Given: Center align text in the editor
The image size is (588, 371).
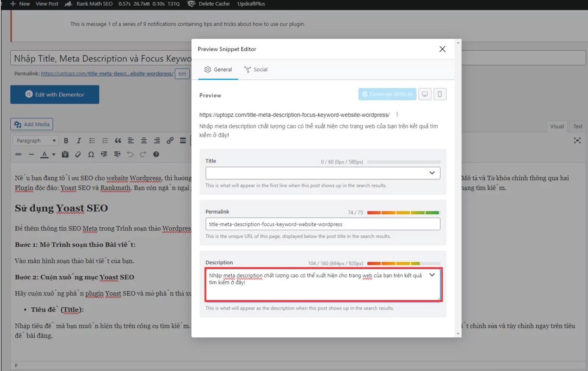Looking at the screenshot, I should click(144, 141).
